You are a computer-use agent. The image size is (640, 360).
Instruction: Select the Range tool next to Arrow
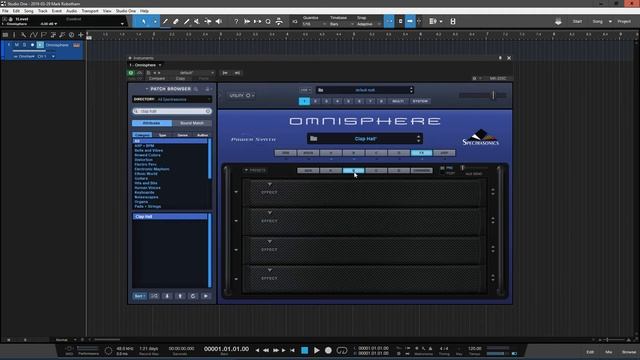[155, 21]
